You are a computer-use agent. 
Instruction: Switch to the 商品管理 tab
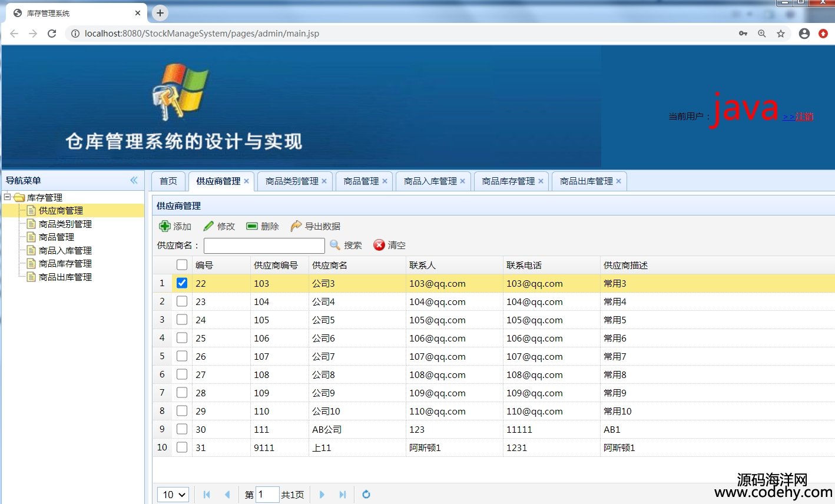point(361,181)
